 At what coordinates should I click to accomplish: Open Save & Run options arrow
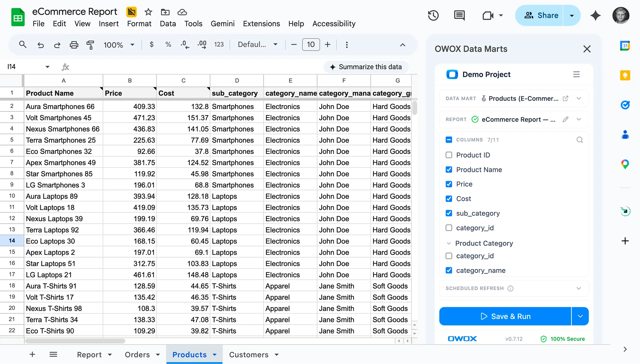pos(580,316)
